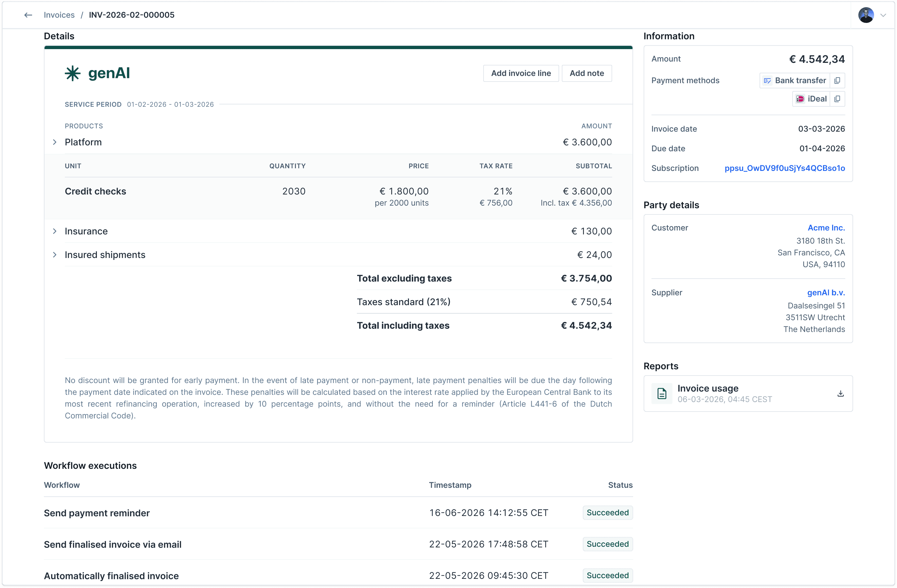Click Send payment reminder workflow row

(x=338, y=513)
